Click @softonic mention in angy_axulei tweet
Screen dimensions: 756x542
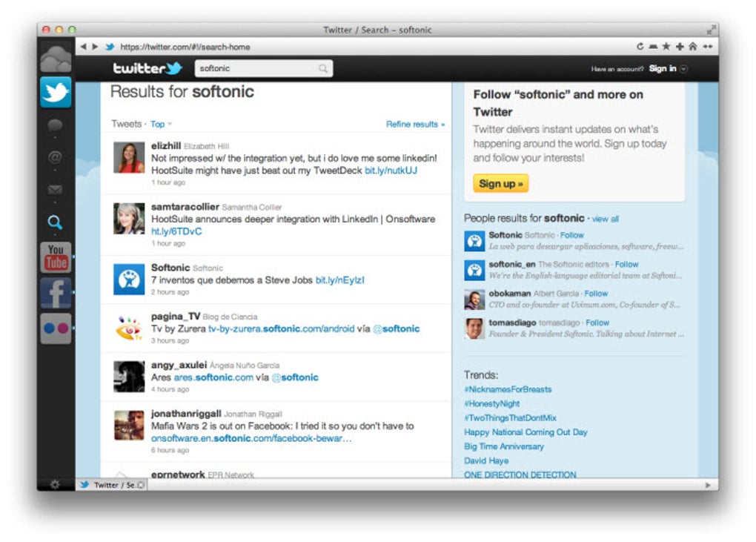coord(295,377)
